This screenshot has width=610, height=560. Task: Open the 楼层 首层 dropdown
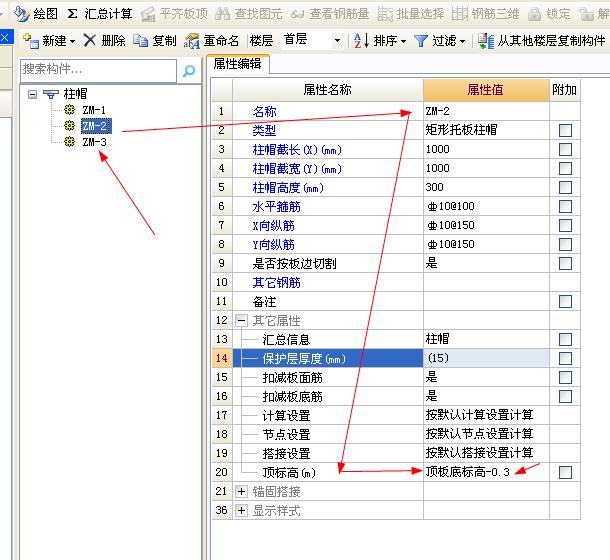pyautogui.click(x=337, y=40)
